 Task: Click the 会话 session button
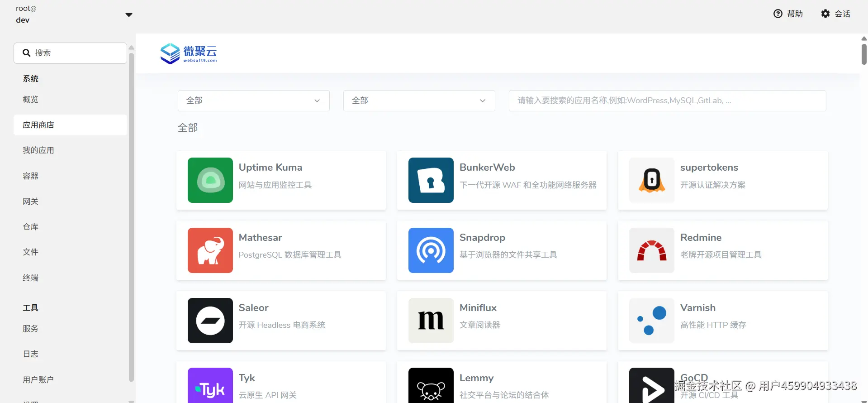click(835, 14)
